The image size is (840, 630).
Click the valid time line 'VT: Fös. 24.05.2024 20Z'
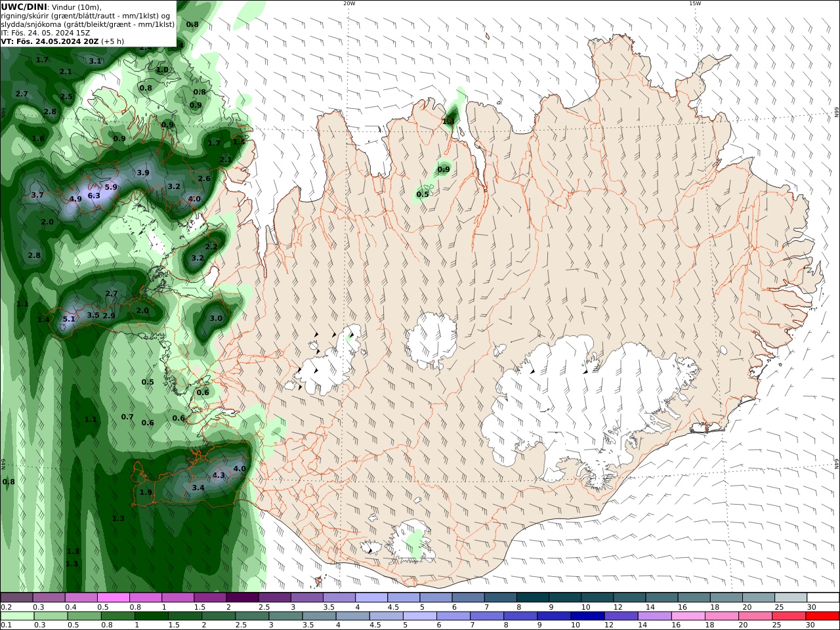coord(50,41)
